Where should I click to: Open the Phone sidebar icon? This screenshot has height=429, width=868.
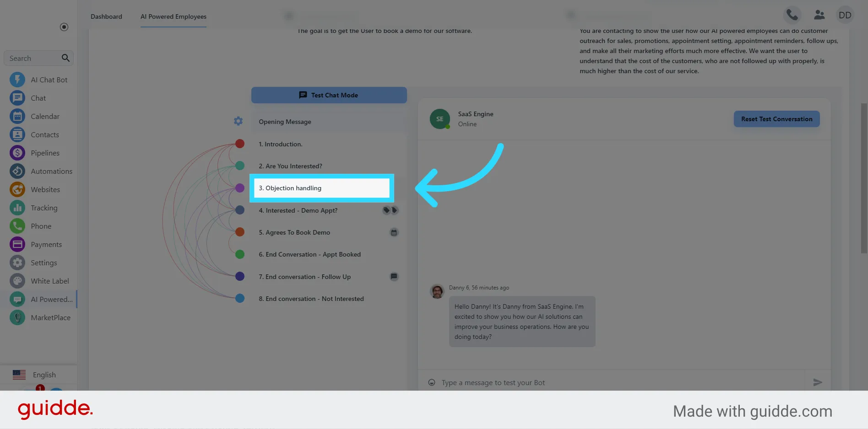(17, 226)
